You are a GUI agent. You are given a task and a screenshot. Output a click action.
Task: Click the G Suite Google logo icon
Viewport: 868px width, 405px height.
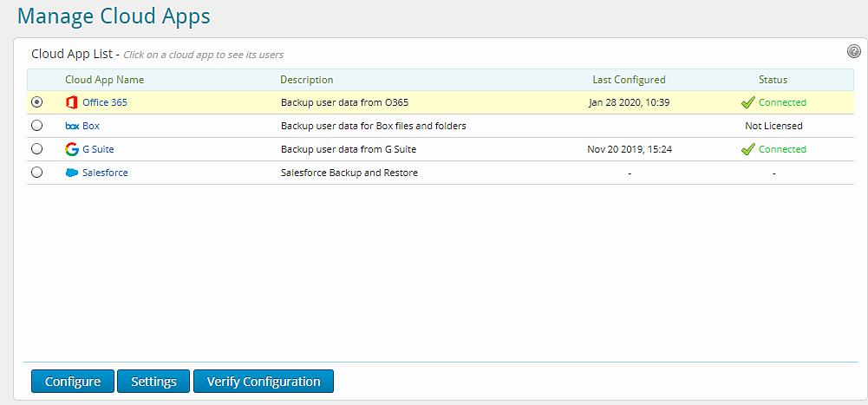[71, 149]
